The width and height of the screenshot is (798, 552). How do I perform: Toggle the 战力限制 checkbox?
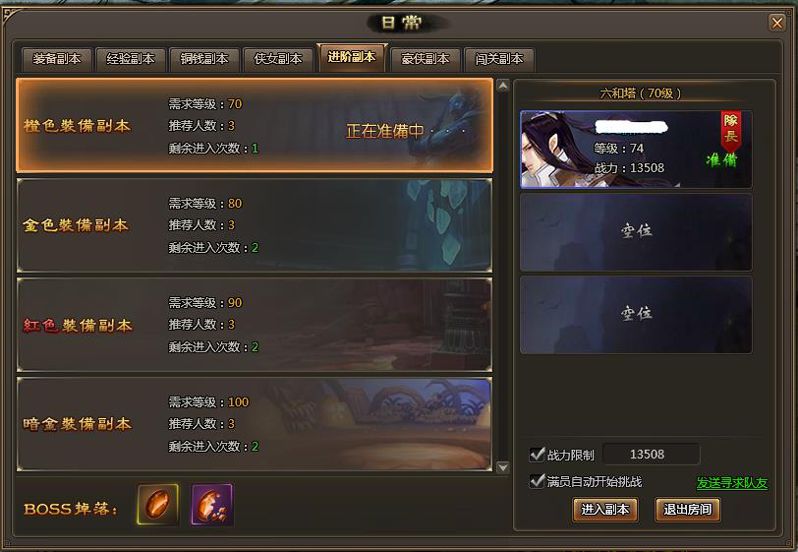(536, 454)
